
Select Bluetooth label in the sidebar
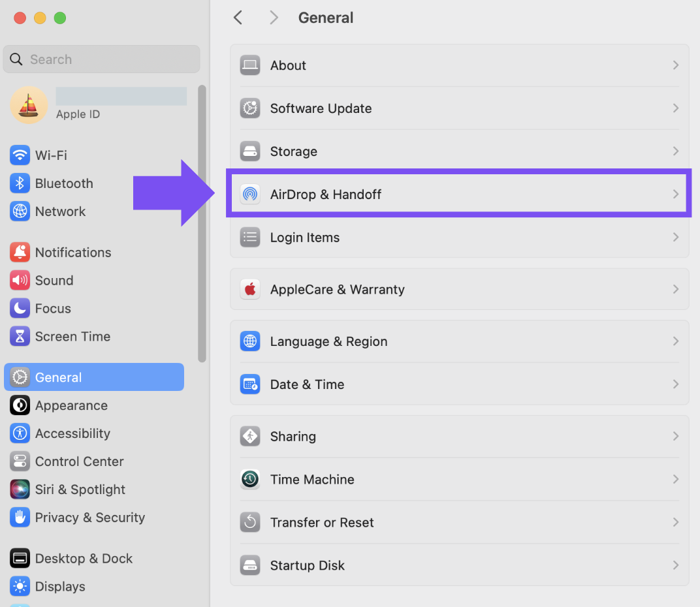point(64,183)
